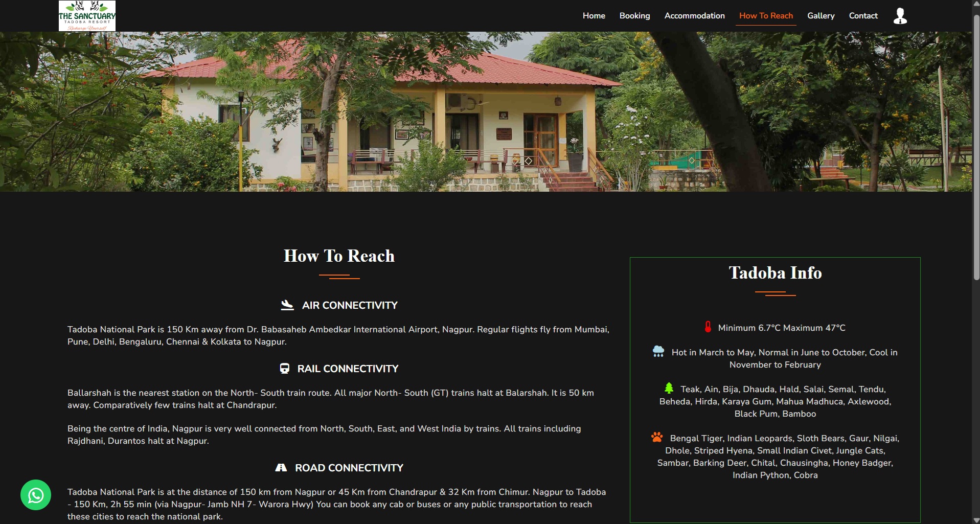Viewport: 980px width, 524px height.
Task: Click the user profile icon
Action: point(900,16)
